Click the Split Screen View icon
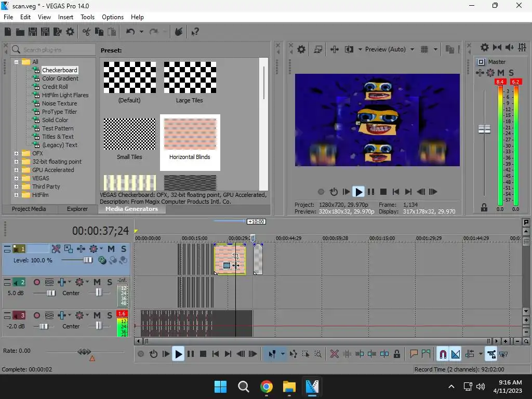This screenshot has width=532, height=399. pos(349,49)
